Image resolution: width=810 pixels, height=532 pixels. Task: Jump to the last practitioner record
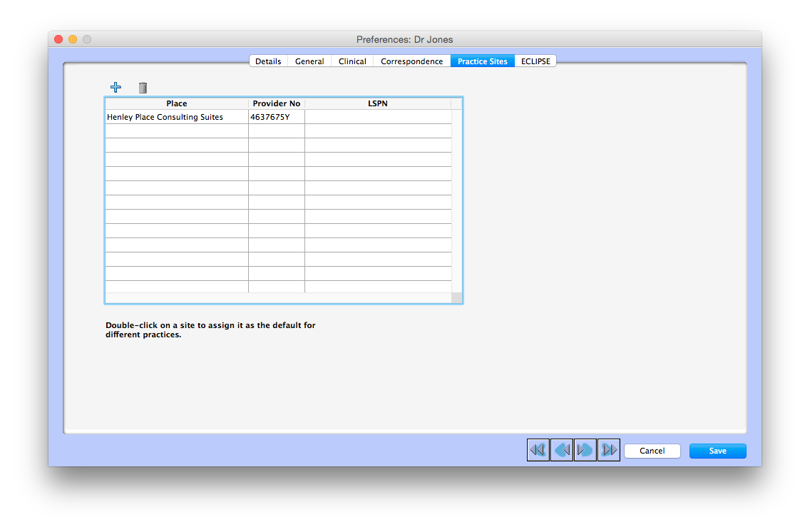[x=608, y=449]
